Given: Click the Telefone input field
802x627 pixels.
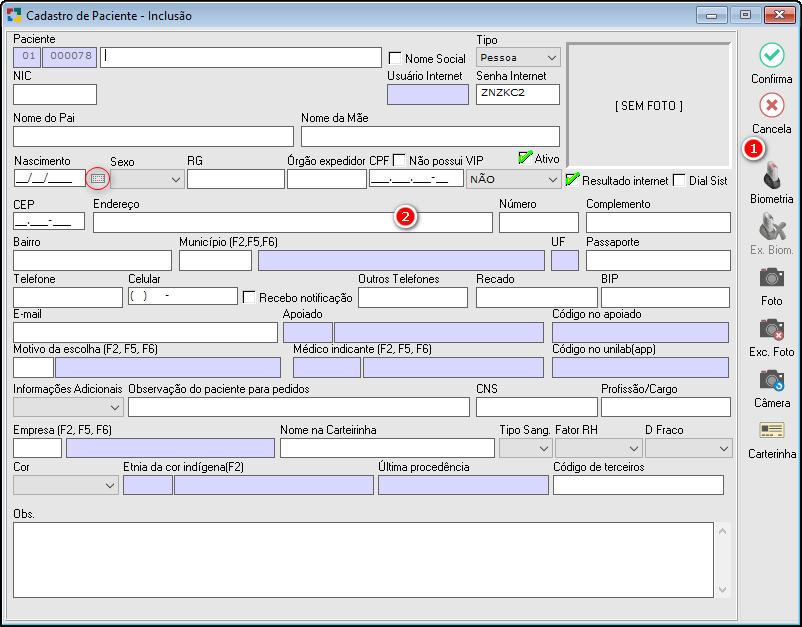Looking at the screenshot, I should (68, 297).
